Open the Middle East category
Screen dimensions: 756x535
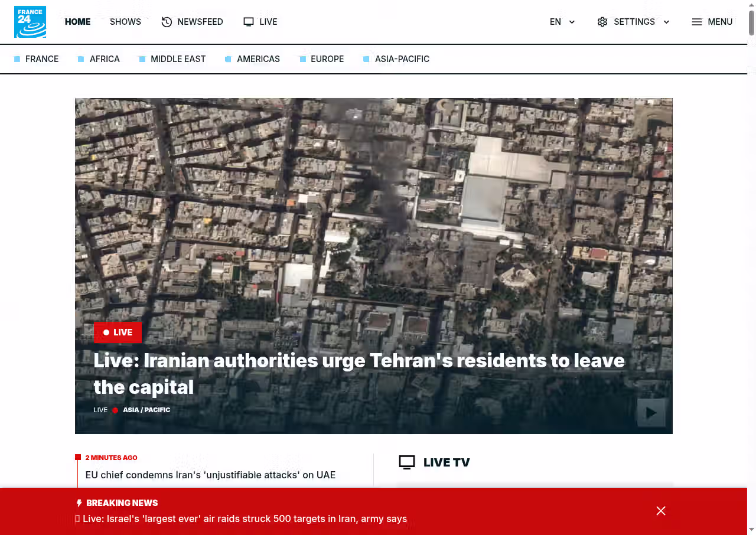(178, 59)
